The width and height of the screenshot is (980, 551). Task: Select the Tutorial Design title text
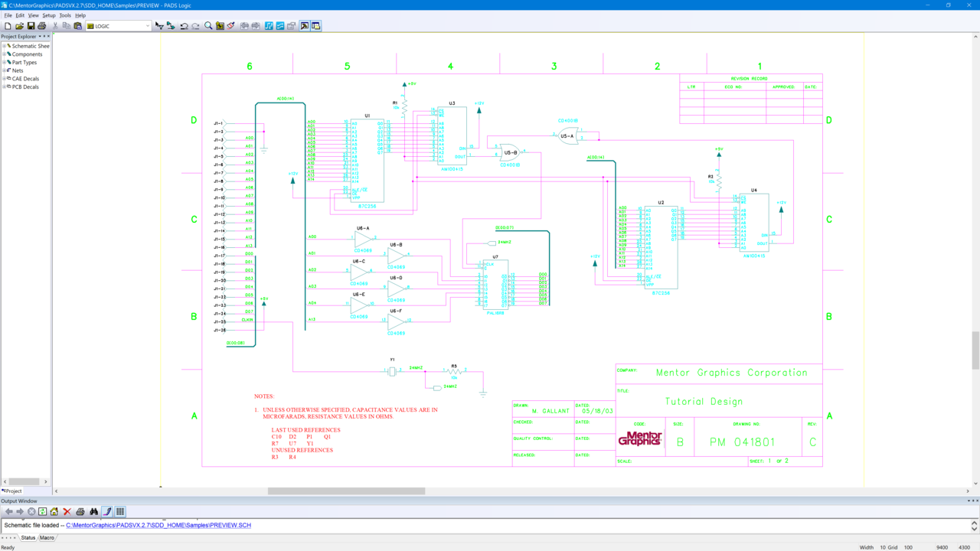pyautogui.click(x=704, y=401)
